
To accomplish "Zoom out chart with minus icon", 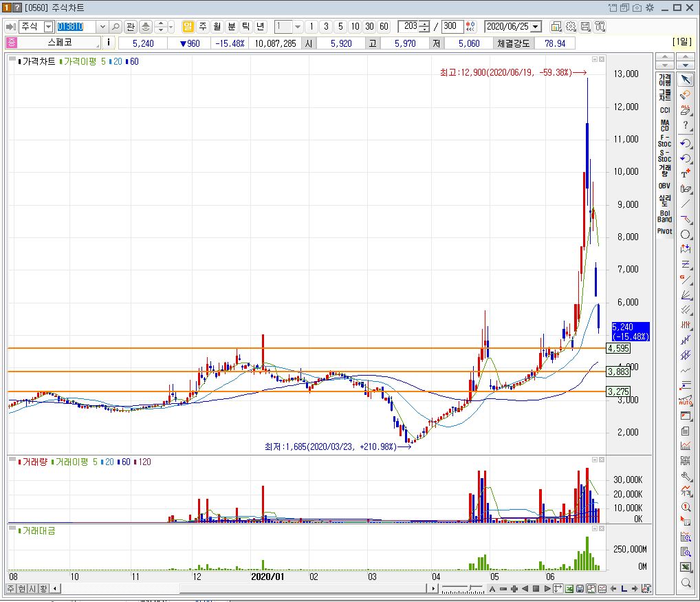I will tap(503, 589).
